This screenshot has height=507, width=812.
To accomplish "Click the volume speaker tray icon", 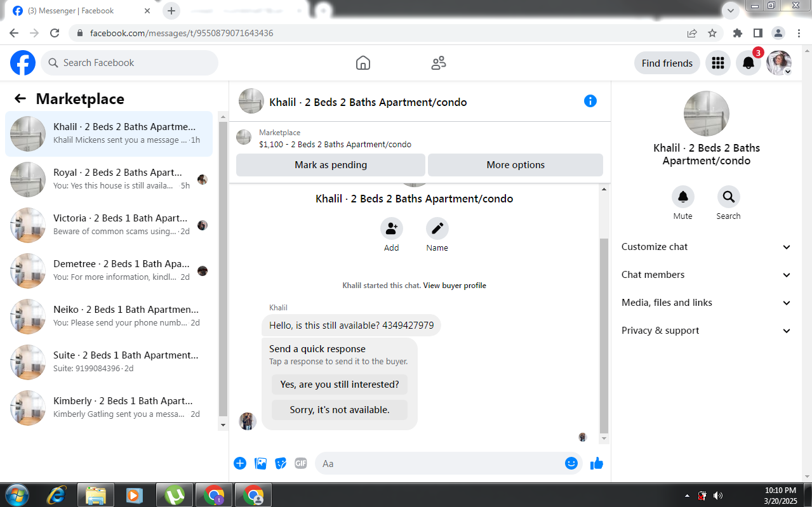I will pos(718,496).
